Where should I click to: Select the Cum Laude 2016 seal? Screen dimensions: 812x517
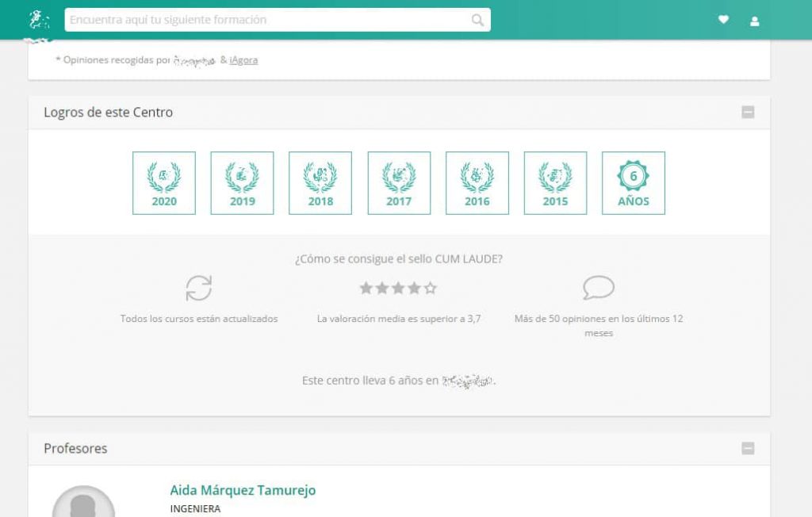[x=477, y=182]
